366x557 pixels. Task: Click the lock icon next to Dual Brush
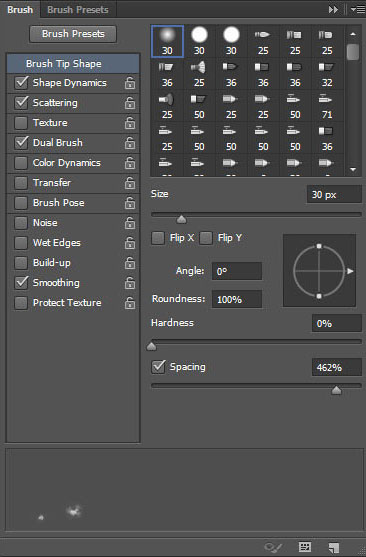(x=130, y=143)
